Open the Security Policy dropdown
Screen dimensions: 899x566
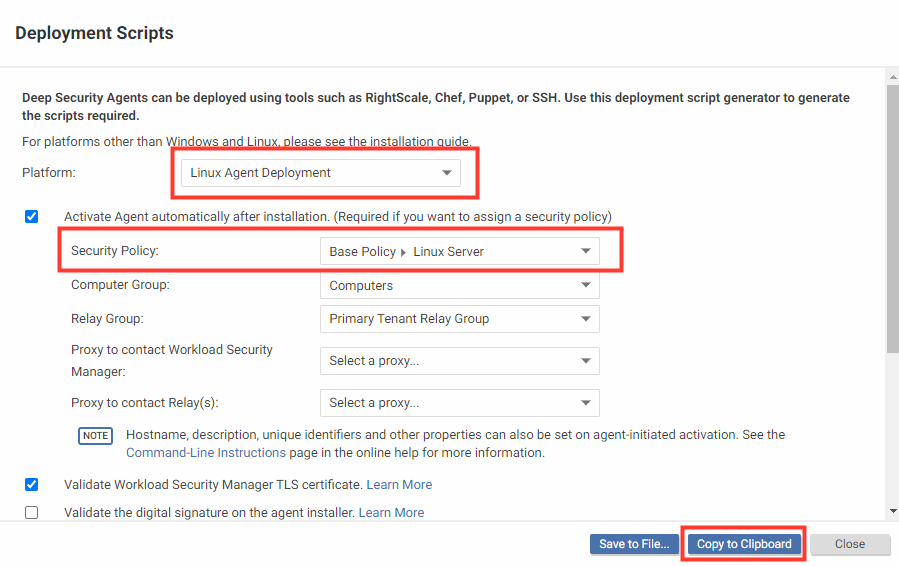460,251
